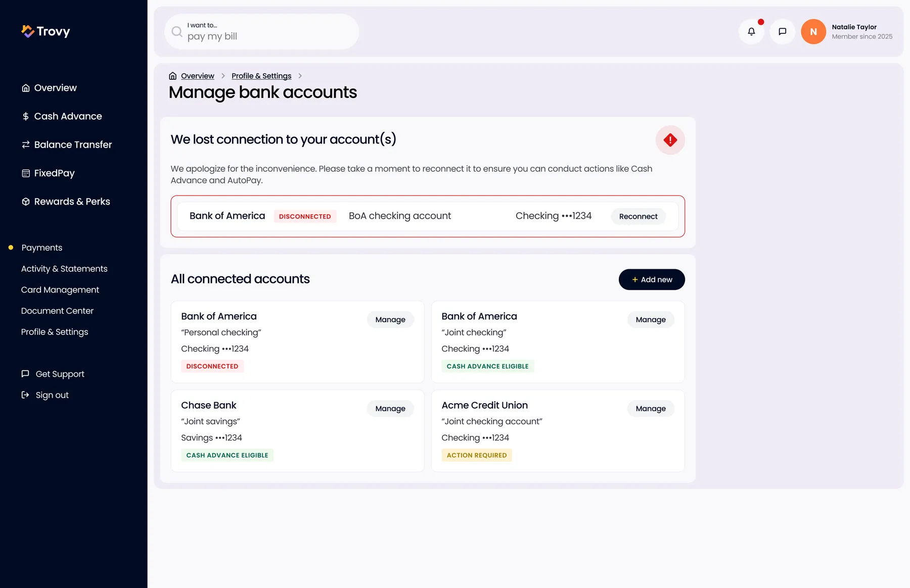Manage the Personal checking account

pos(390,320)
